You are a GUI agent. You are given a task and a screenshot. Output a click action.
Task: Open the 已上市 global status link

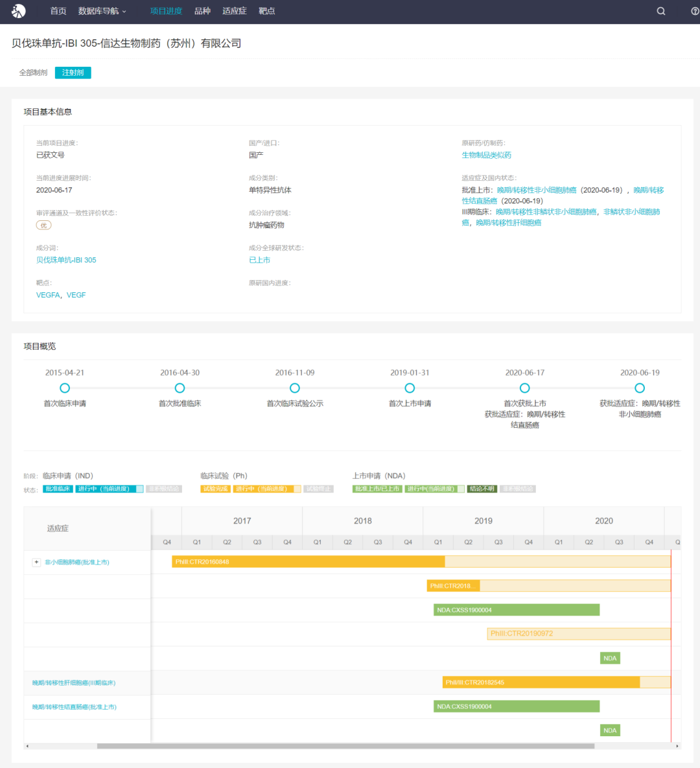tap(260, 260)
